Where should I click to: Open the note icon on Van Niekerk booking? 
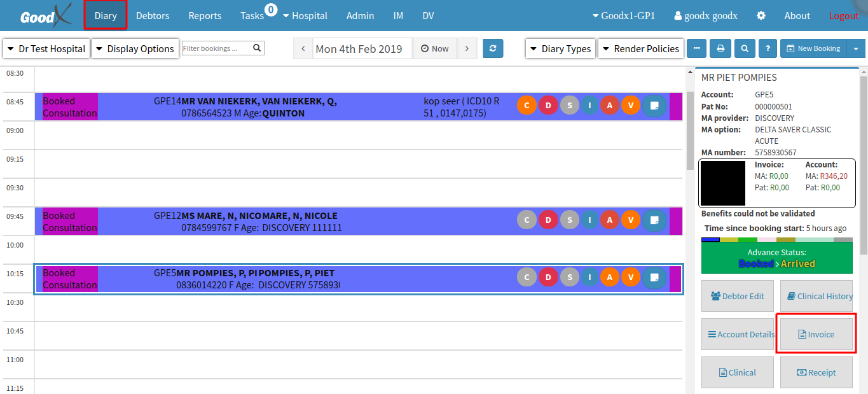click(654, 105)
